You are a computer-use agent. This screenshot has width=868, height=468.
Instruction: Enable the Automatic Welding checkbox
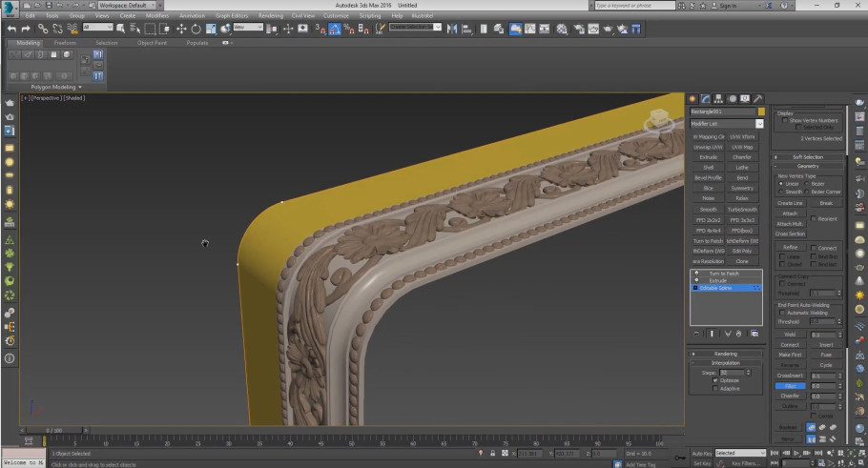pos(783,313)
